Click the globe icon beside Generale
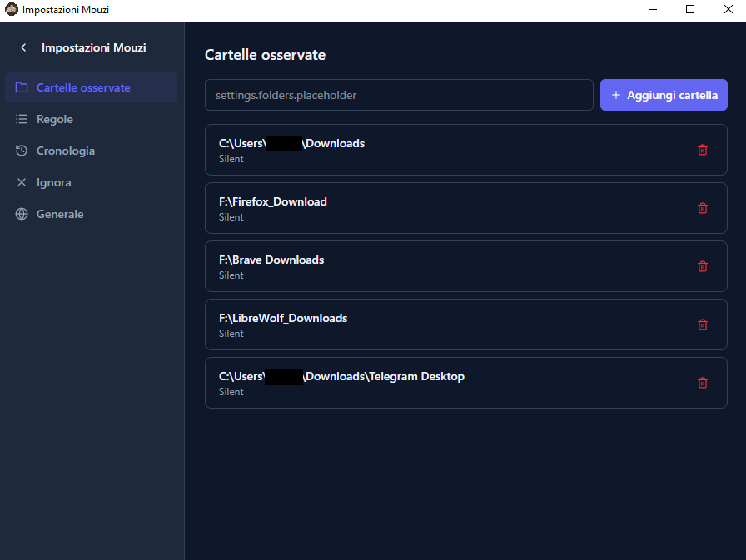Image resolution: width=746 pixels, height=560 pixels. click(x=22, y=214)
